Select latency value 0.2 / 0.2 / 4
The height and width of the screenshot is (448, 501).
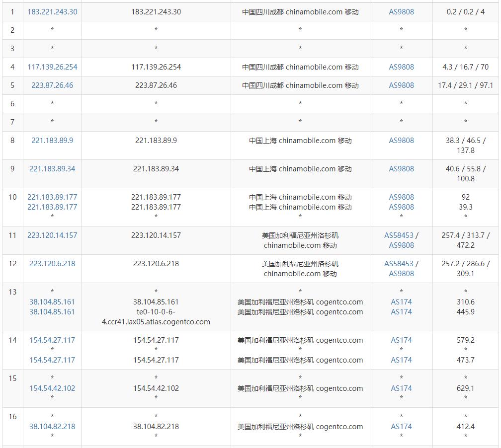[x=466, y=12]
